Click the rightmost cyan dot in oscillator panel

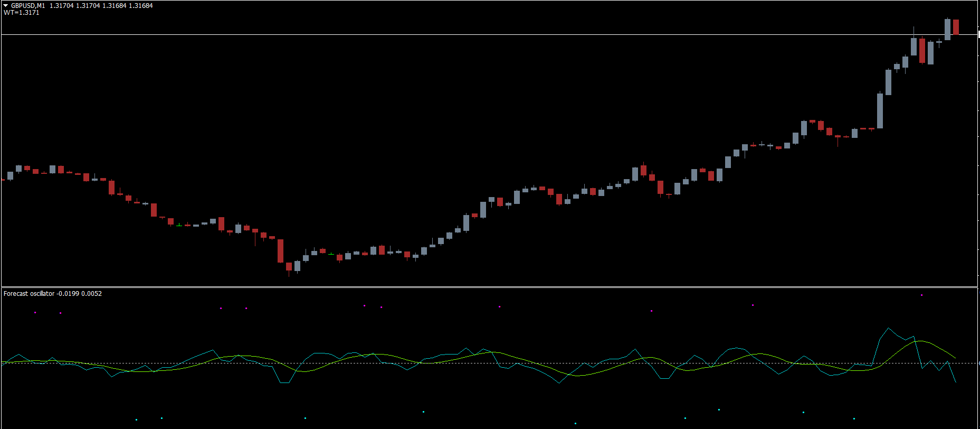point(854,419)
